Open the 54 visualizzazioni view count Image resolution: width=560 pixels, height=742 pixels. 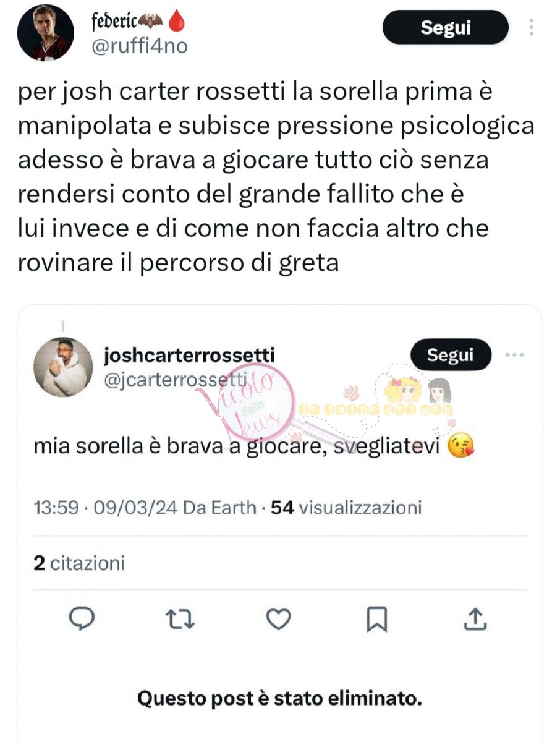point(346,508)
